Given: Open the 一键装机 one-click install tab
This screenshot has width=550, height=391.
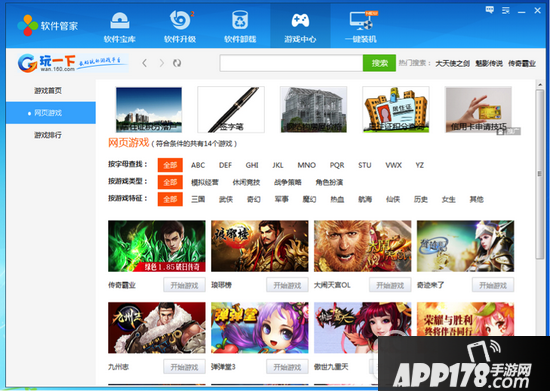Looking at the screenshot, I should tap(361, 27).
